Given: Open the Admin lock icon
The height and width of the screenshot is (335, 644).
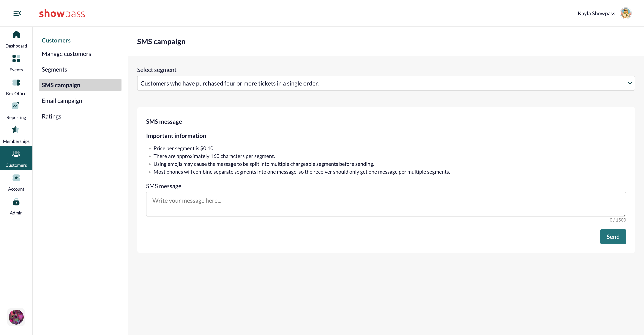Looking at the screenshot, I should coord(16,202).
